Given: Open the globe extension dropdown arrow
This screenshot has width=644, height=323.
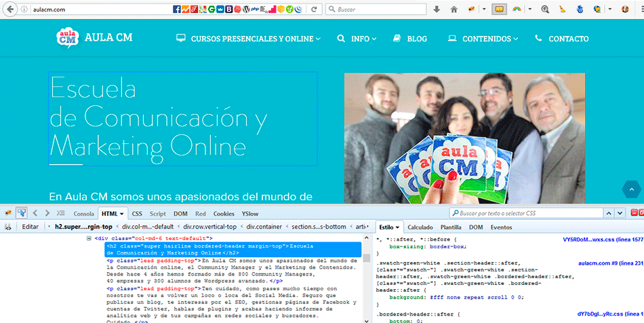Looking at the screenshot, I should pos(610,9).
